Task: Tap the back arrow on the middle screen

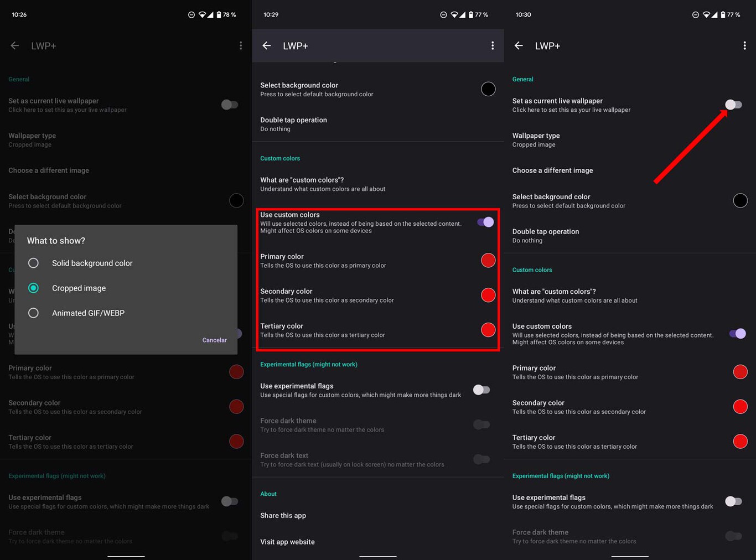Action: tap(267, 45)
